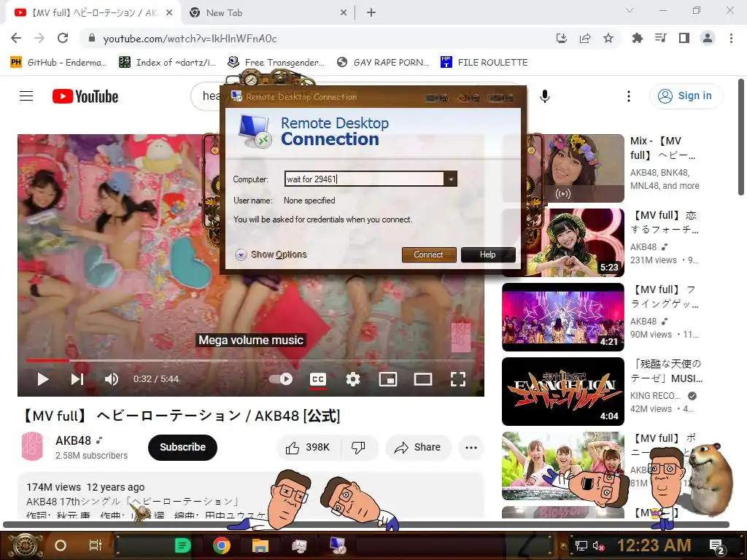The image size is (747, 560).
Task: Mute the video volume speaker
Action: (x=112, y=379)
